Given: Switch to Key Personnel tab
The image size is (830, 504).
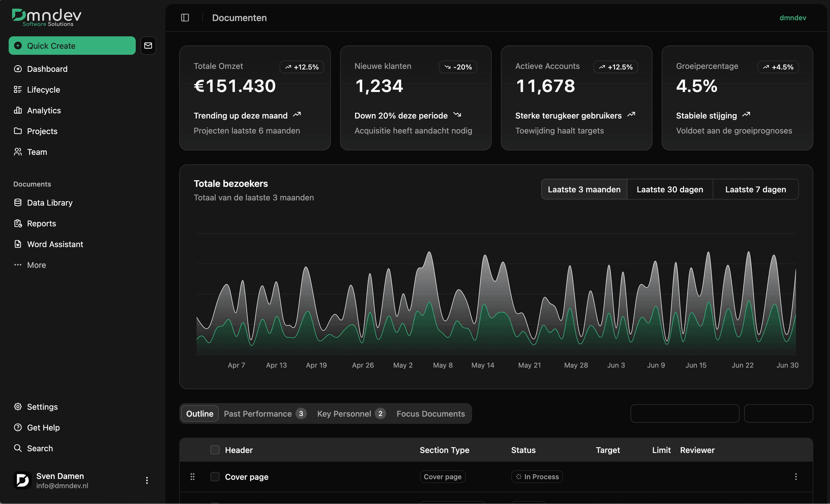Looking at the screenshot, I should point(344,414).
